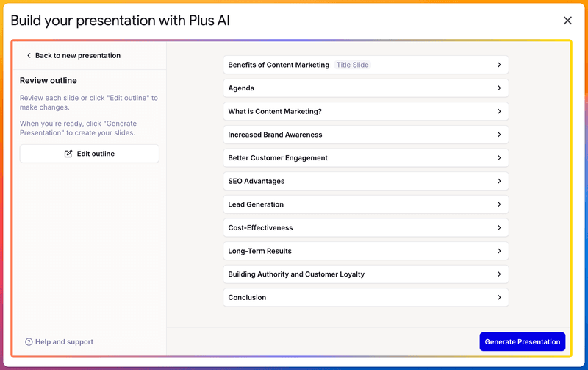Open the Help and support link text

click(64, 342)
